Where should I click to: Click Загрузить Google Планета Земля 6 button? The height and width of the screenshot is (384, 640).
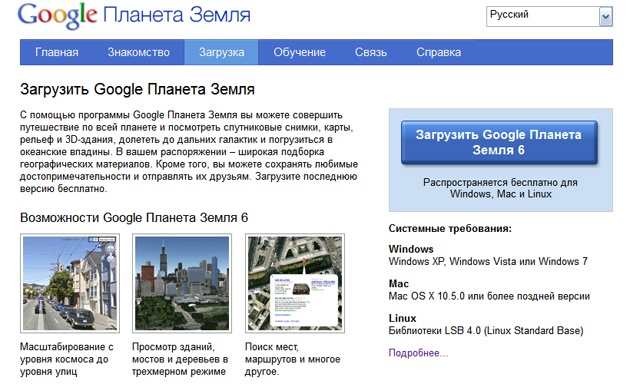499,142
